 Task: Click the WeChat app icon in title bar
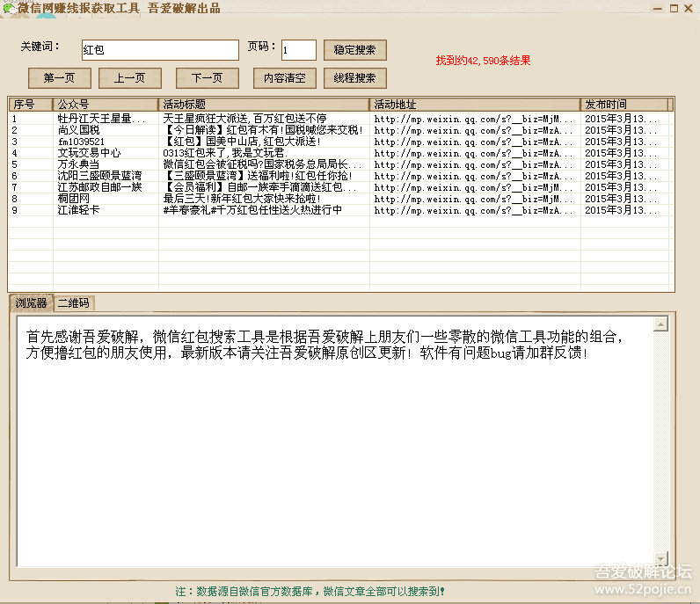(x=9, y=9)
